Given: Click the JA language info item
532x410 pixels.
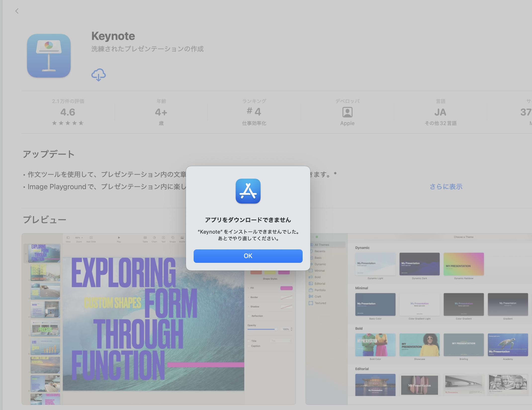Looking at the screenshot, I should coord(440,112).
